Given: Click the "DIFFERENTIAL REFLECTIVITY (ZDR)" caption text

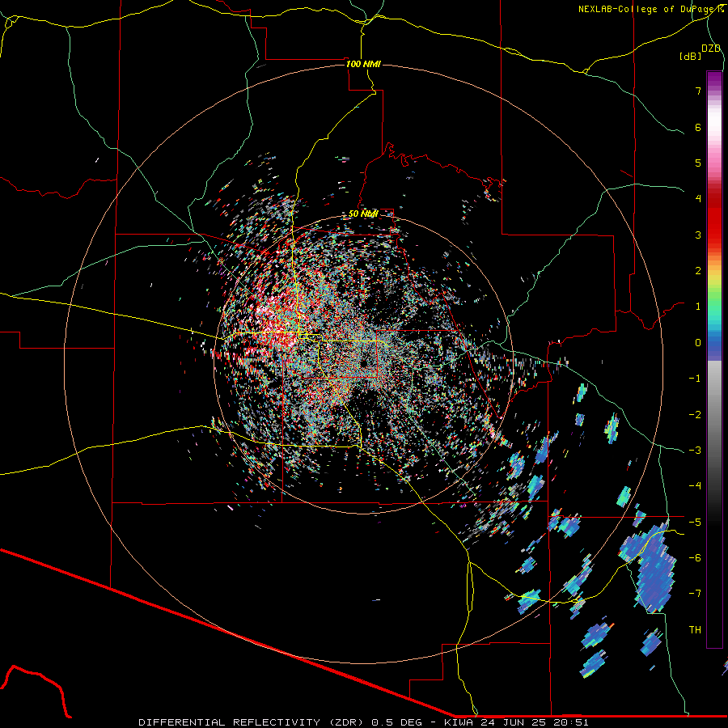Looking at the screenshot, I should (x=252, y=722).
